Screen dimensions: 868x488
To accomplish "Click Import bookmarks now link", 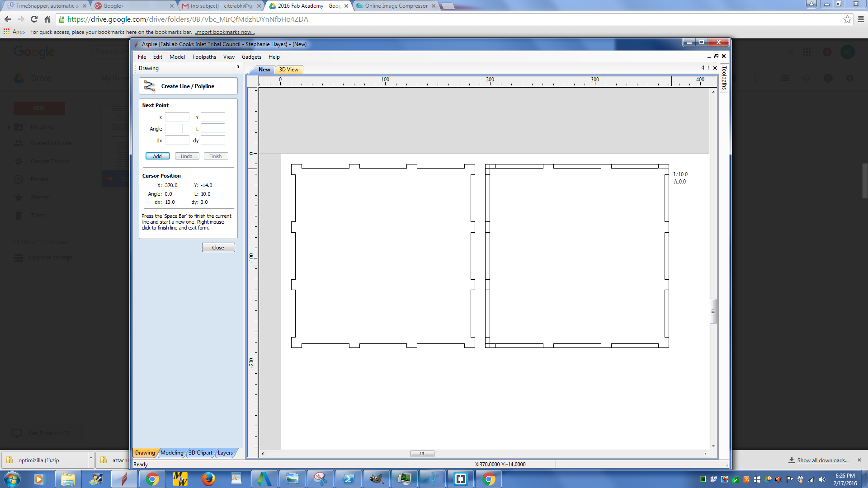I will pyautogui.click(x=225, y=32).
